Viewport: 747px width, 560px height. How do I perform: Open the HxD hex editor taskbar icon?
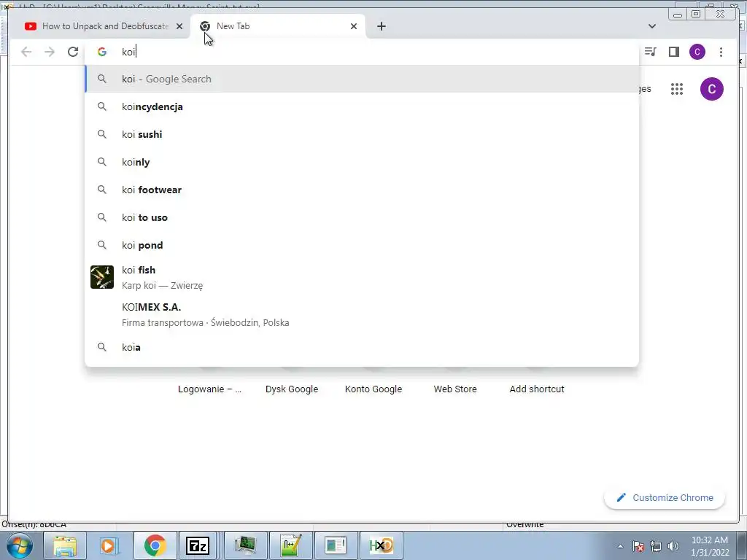tap(381, 545)
